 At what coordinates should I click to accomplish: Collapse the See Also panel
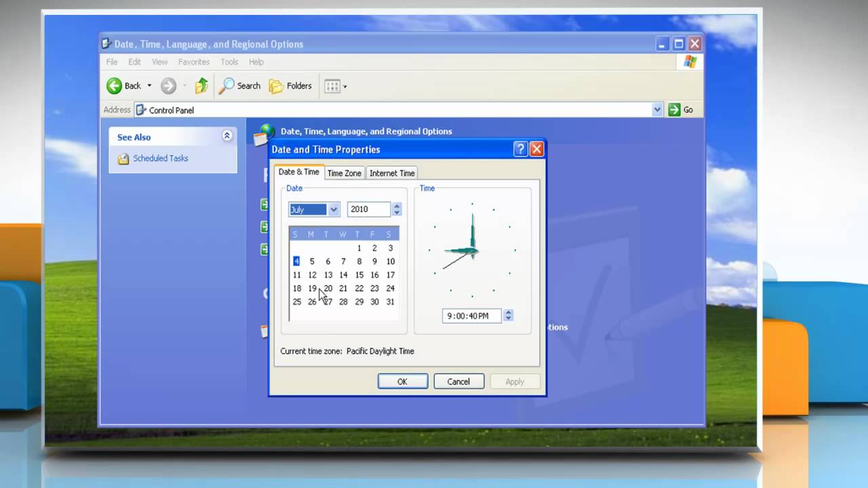coord(227,136)
